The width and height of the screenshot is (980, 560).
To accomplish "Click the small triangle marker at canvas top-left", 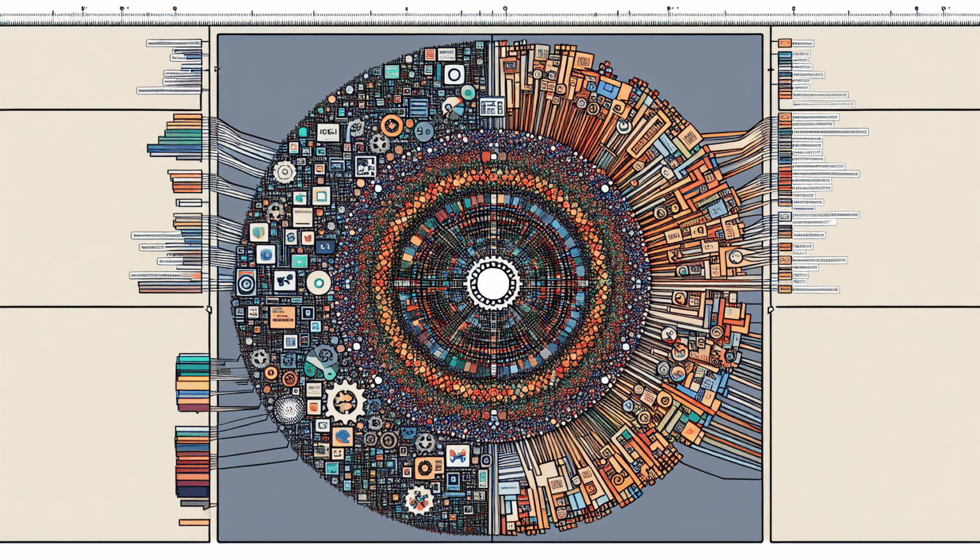I will (x=217, y=69).
